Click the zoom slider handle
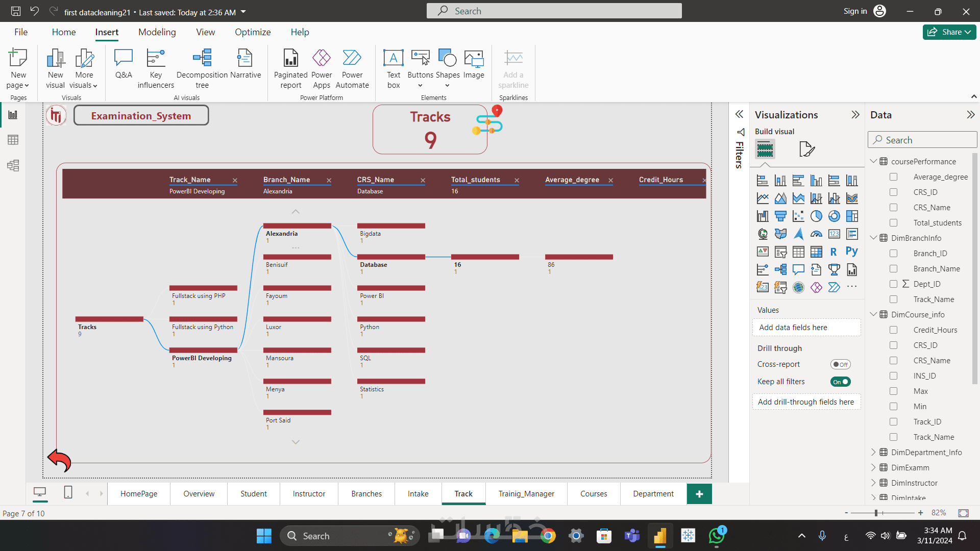Image resolution: width=980 pixels, height=551 pixels. [x=876, y=513]
